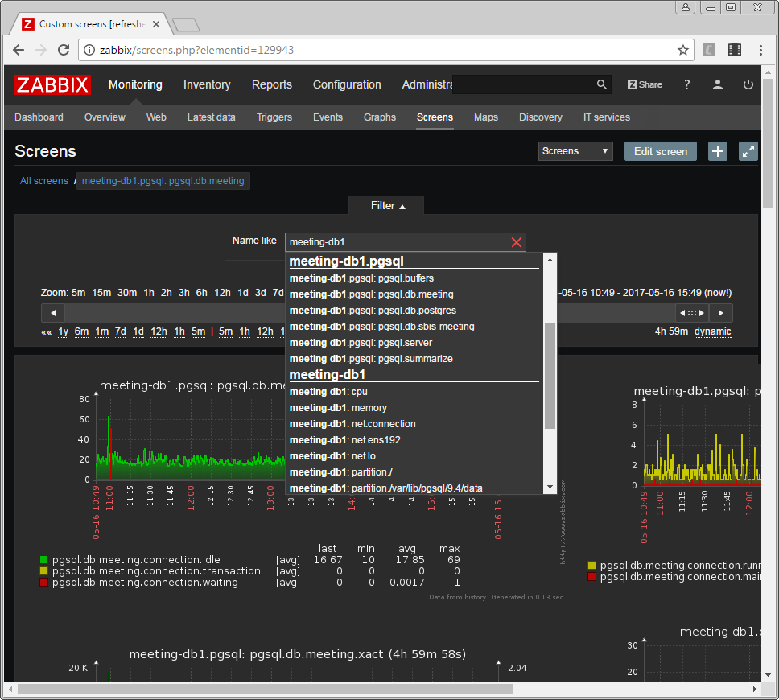
Task: Go to the Triggers submenu
Action: (x=274, y=117)
